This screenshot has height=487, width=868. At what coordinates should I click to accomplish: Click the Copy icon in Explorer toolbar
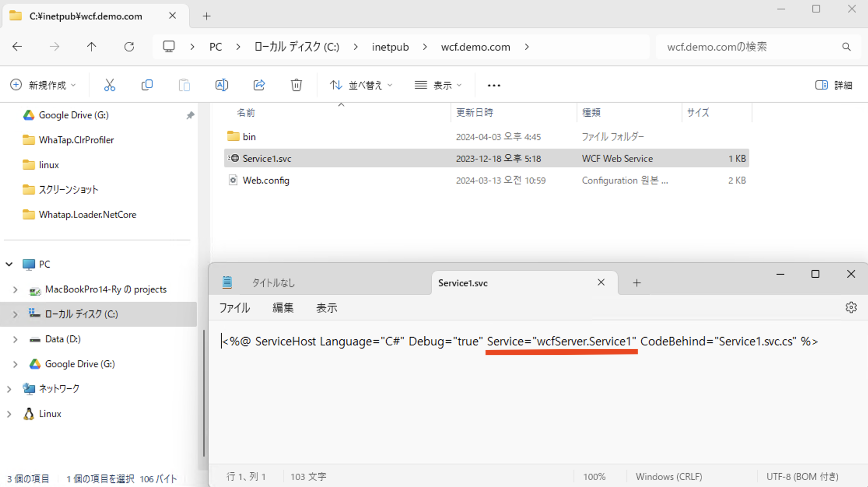coord(147,85)
